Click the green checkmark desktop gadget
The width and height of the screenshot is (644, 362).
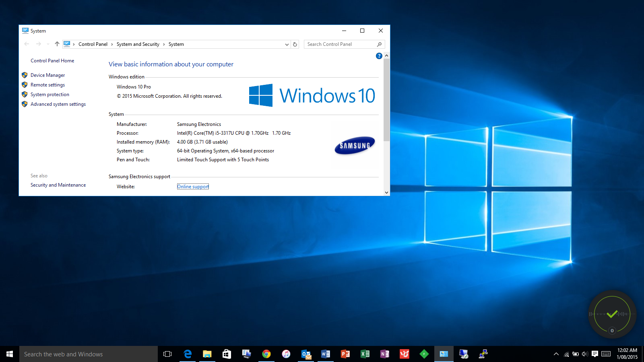(x=612, y=314)
